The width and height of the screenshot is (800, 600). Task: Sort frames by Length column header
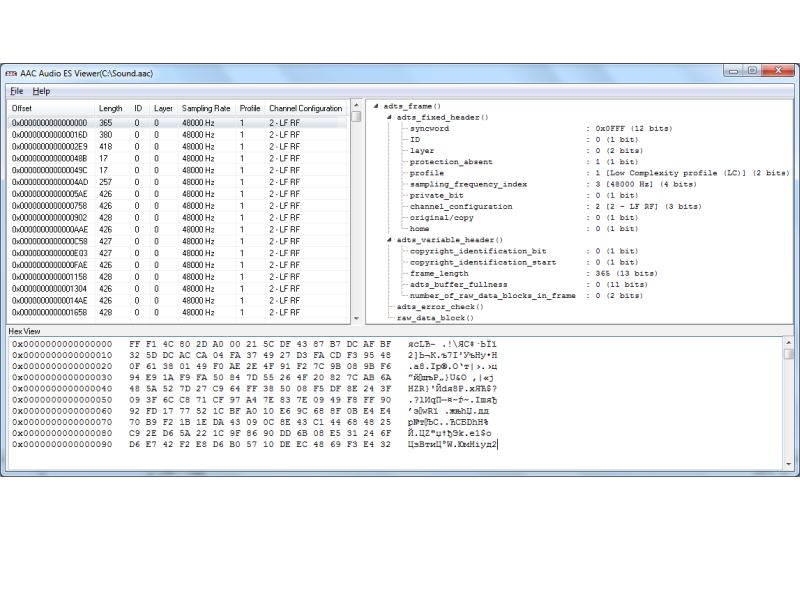click(112, 108)
